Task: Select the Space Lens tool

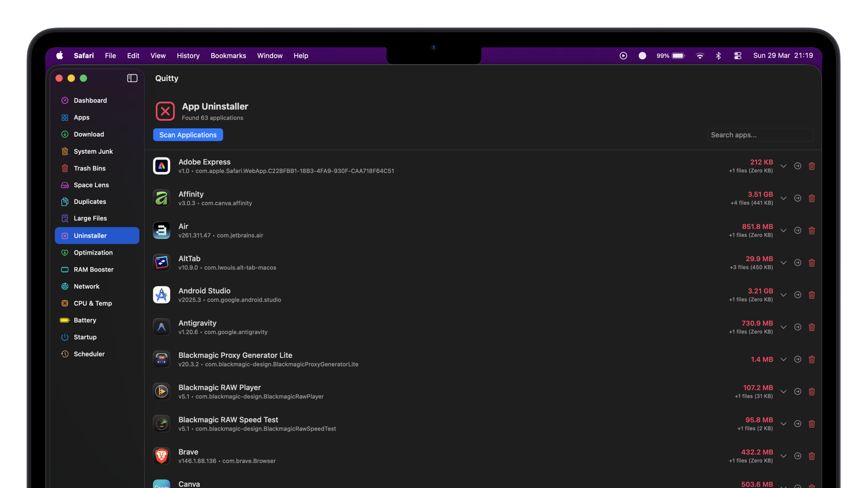Action: pyautogui.click(x=91, y=185)
